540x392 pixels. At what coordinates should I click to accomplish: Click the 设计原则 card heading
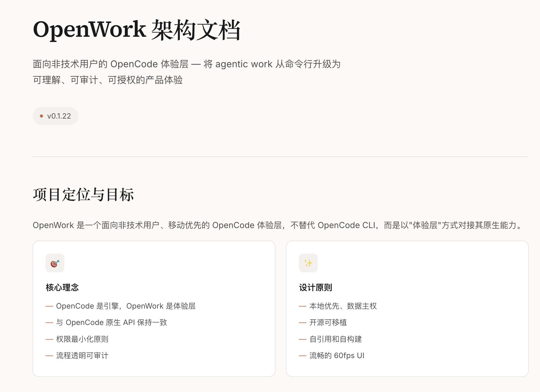coord(315,287)
